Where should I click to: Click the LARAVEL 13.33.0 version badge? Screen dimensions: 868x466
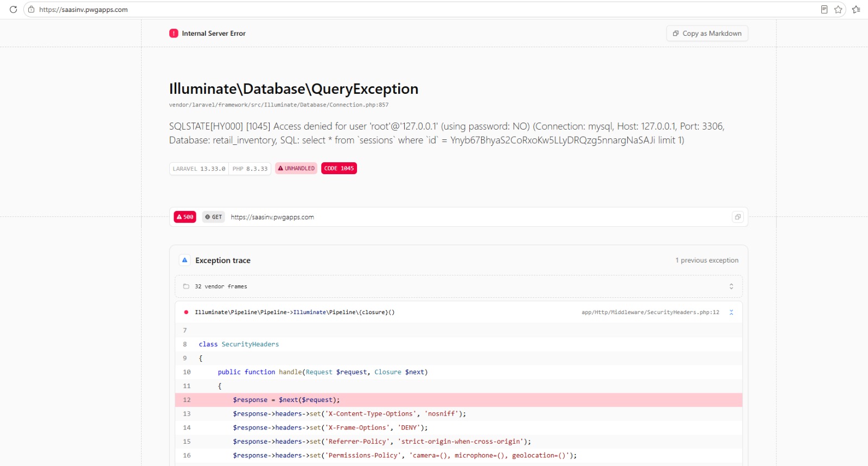click(x=199, y=169)
